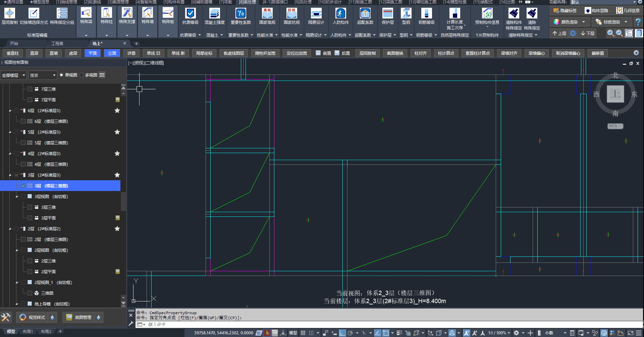Click the 超配系数 icon
644x337 pixels.
tap(365, 13)
